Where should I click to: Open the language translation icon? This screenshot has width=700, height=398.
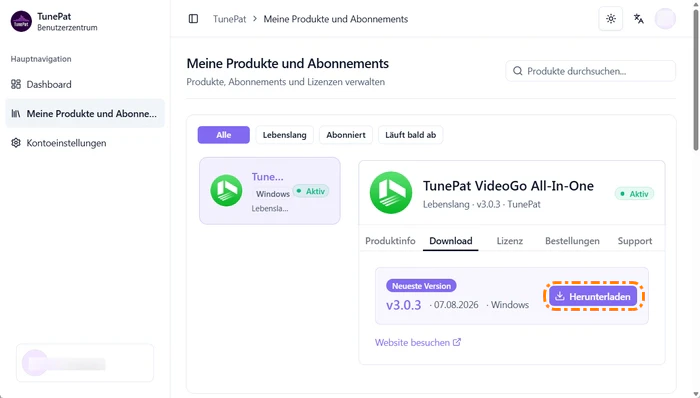click(x=638, y=19)
